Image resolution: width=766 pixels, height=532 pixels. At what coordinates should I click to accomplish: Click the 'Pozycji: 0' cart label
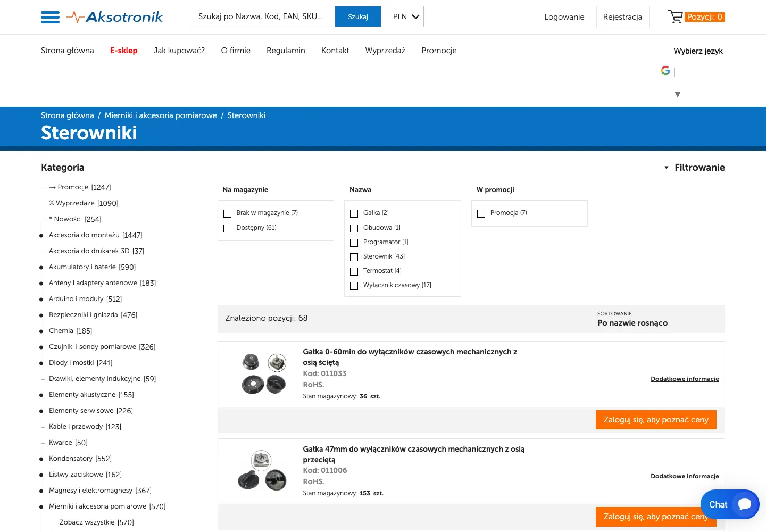pyautogui.click(x=705, y=17)
